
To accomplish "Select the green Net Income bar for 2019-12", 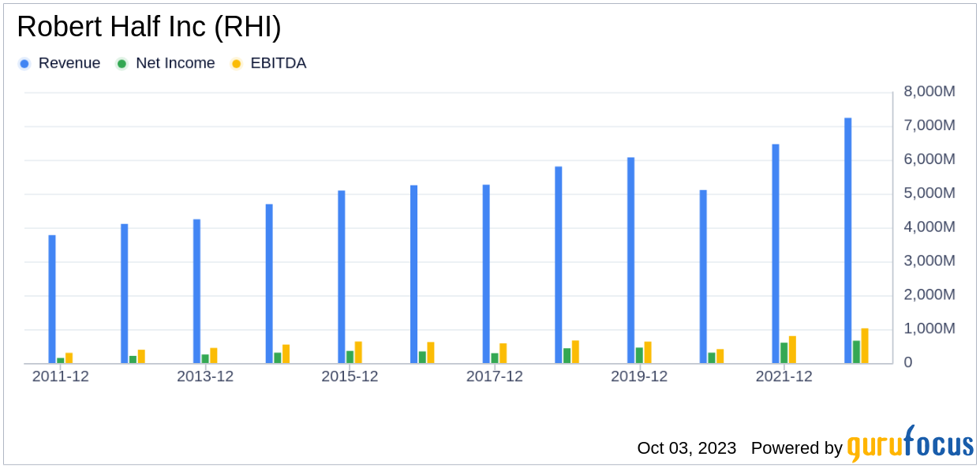I will [639, 356].
